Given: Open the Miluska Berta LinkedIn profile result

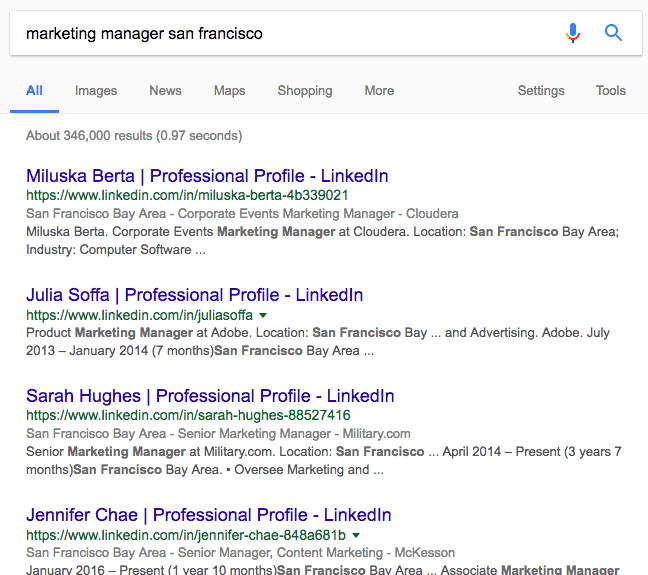Looking at the screenshot, I should click(x=207, y=176).
